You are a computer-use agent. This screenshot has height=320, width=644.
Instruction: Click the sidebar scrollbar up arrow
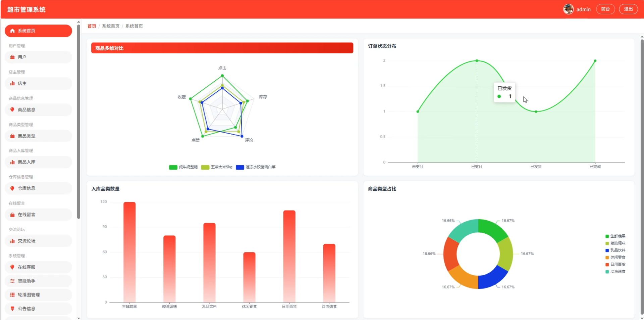click(78, 22)
